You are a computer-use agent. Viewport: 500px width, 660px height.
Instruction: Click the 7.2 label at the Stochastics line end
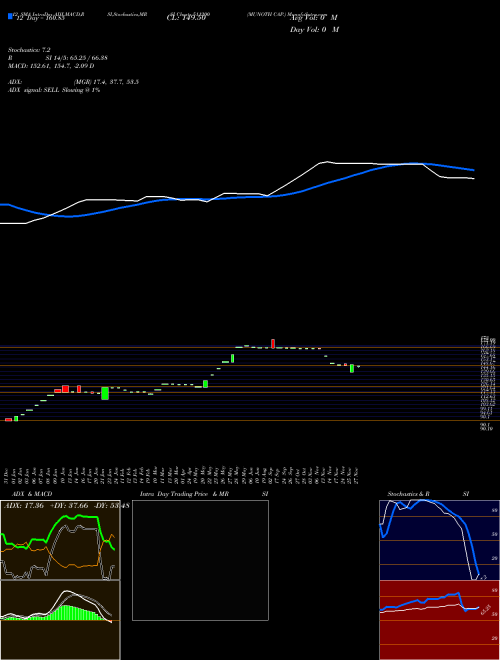coord(483,577)
